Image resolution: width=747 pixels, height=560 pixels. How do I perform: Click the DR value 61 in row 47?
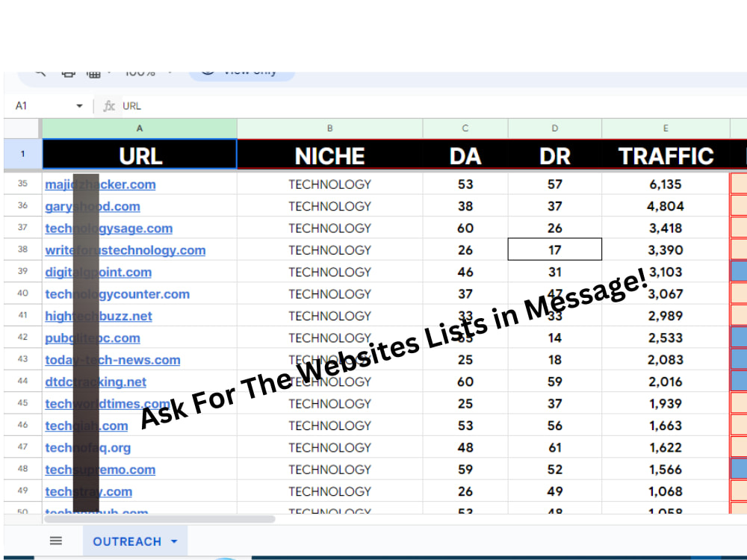click(555, 447)
